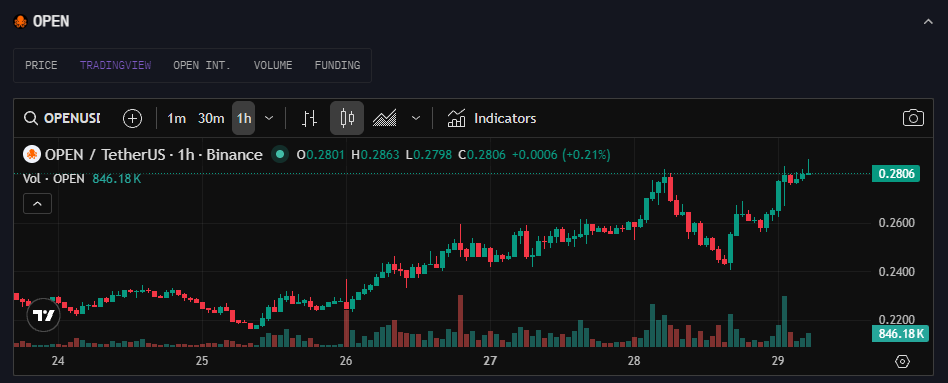The width and height of the screenshot is (948, 383).
Task: Open the OPEN INT. tab
Action: (202, 65)
